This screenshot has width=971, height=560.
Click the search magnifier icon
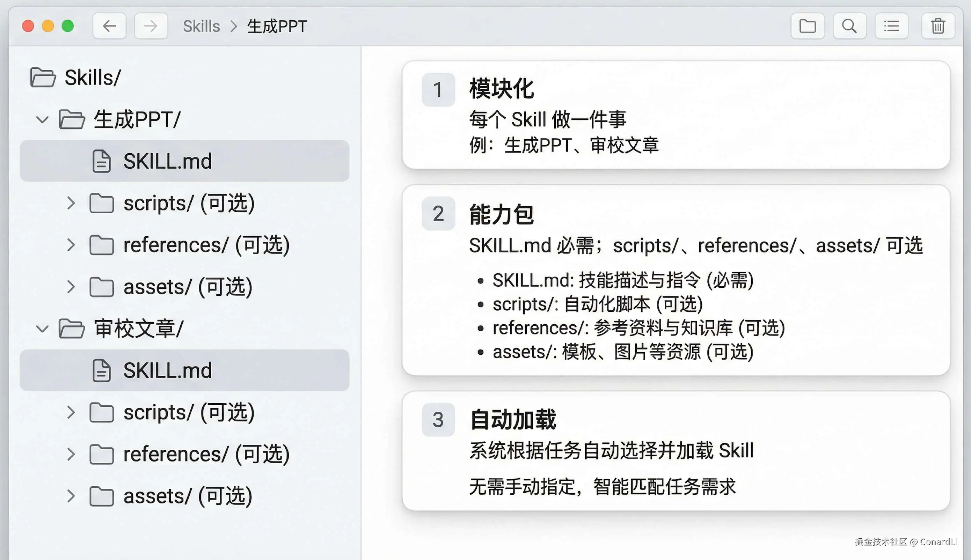point(849,26)
